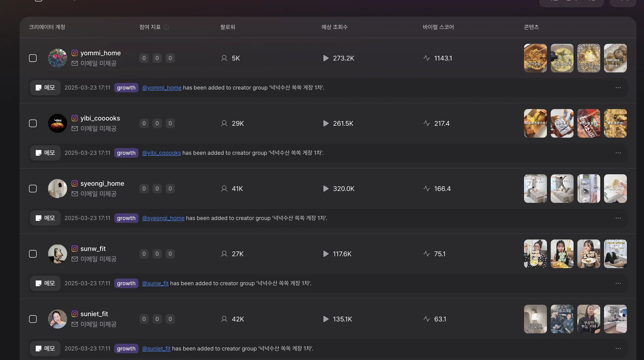The height and width of the screenshot is (360, 644).
Task: Click the play icon beside 320.0K views
Action: 326,189
